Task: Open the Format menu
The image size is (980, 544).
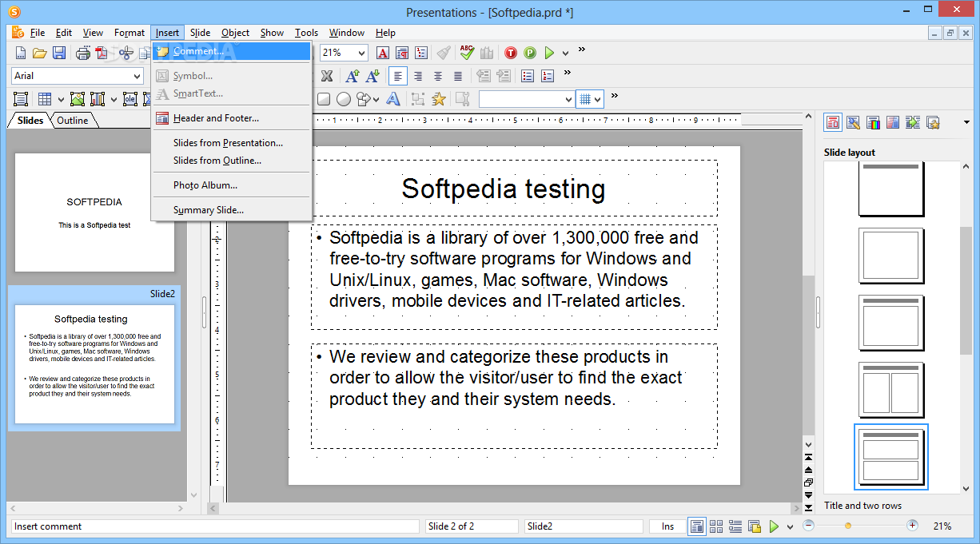Action: 129,33
